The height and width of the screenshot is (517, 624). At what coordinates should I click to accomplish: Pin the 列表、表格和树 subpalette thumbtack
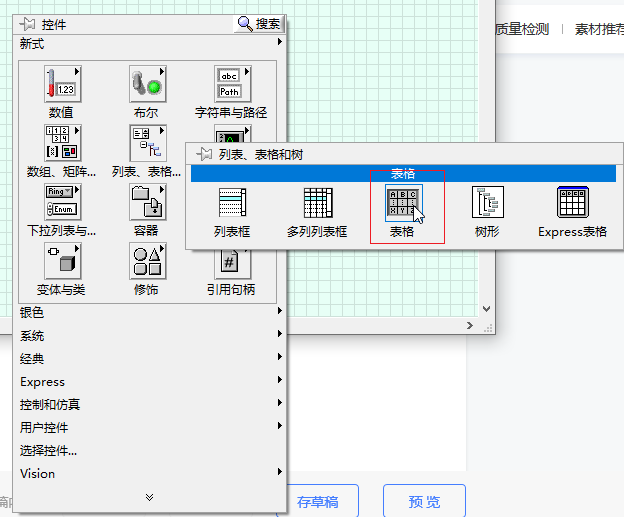[204, 154]
